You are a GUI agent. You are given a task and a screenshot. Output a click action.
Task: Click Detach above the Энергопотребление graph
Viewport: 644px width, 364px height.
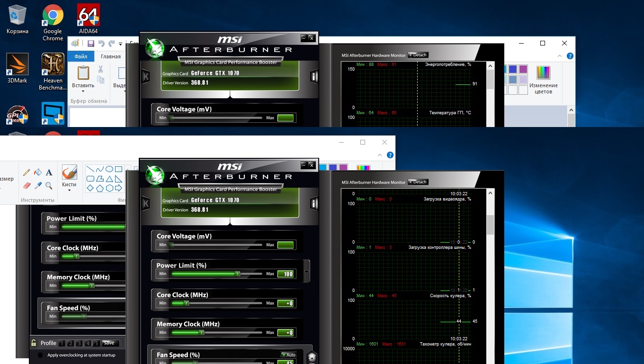pyautogui.click(x=418, y=55)
